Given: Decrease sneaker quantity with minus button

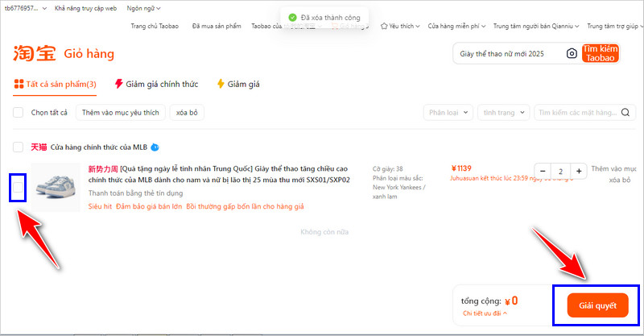Looking at the screenshot, I should pos(543,171).
